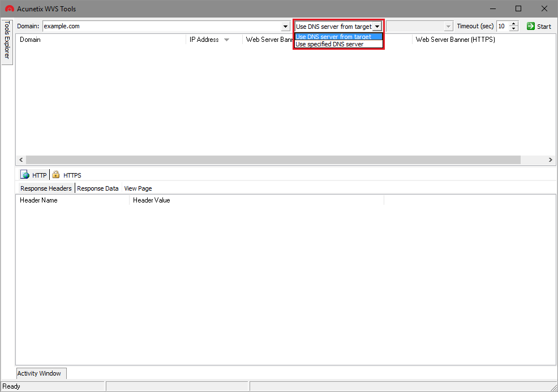
Task: Minimize the Acunetix WVS Tools window
Action: (x=493, y=8)
